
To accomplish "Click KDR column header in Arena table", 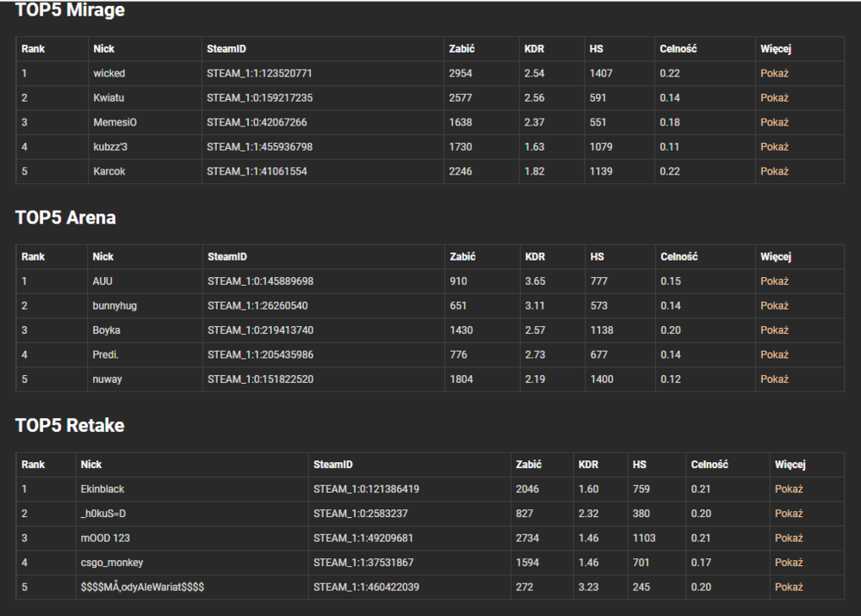I will tap(535, 256).
